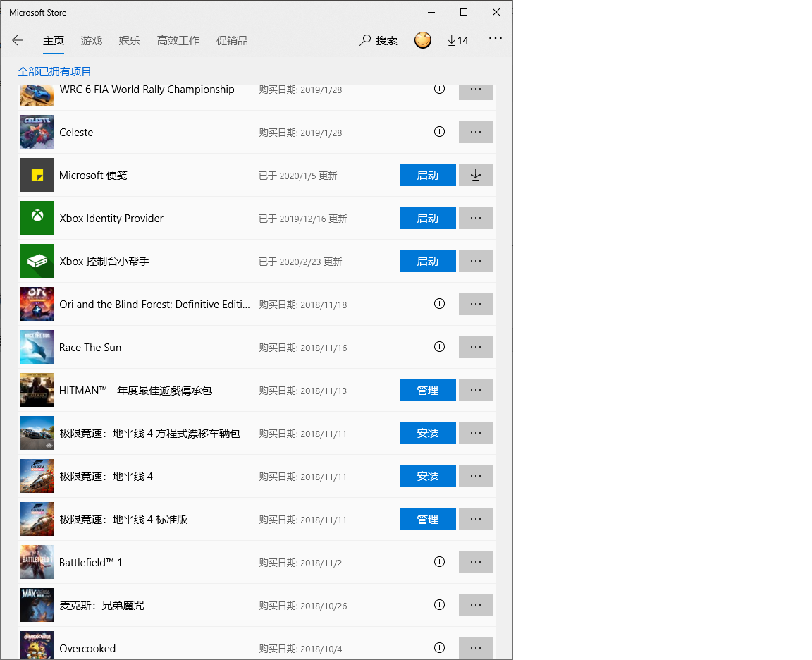Open the Store's top-right more options menu
The height and width of the screenshot is (660, 812).
[496, 38]
